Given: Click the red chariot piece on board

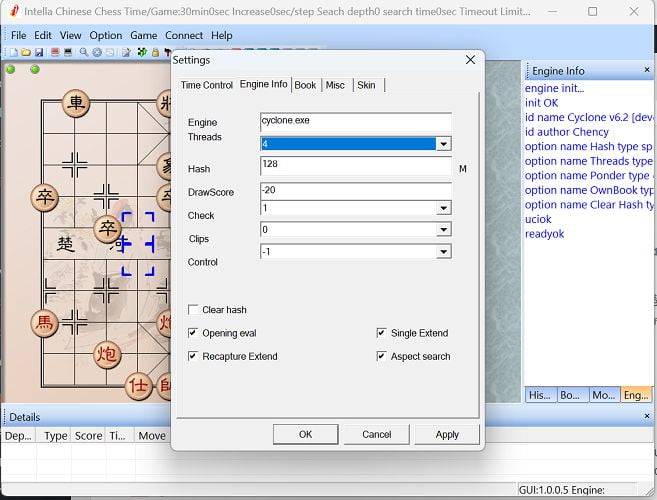Looking at the screenshot, I should click(x=75, y=102).
